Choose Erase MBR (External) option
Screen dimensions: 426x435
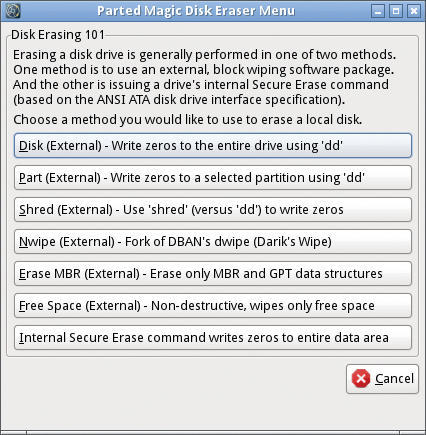tap(213, 274)
